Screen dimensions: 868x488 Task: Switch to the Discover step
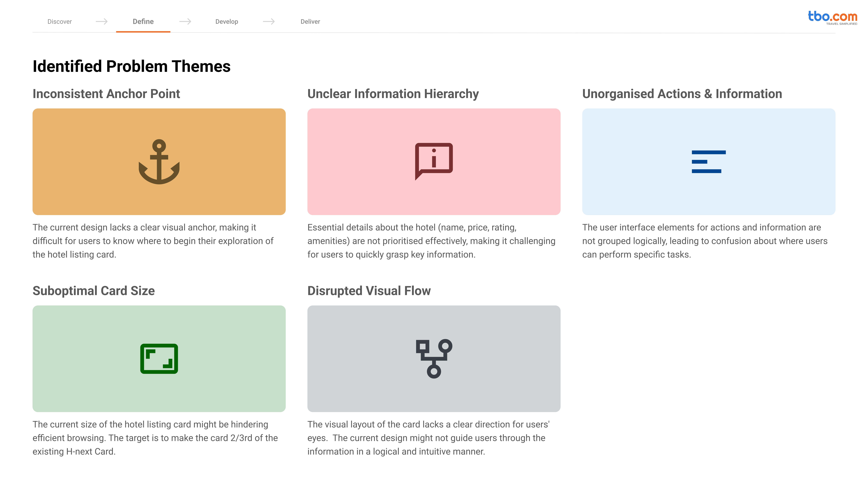click(x=60, y=22)
